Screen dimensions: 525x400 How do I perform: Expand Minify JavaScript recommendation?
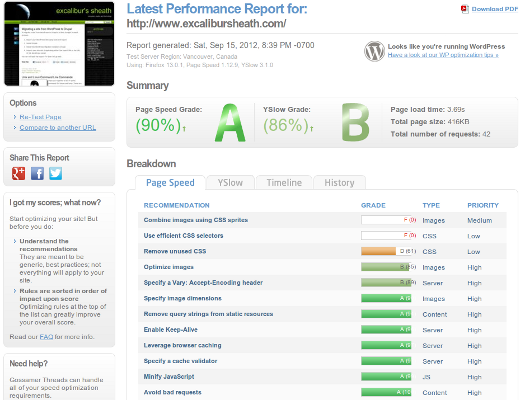(169, 377)
